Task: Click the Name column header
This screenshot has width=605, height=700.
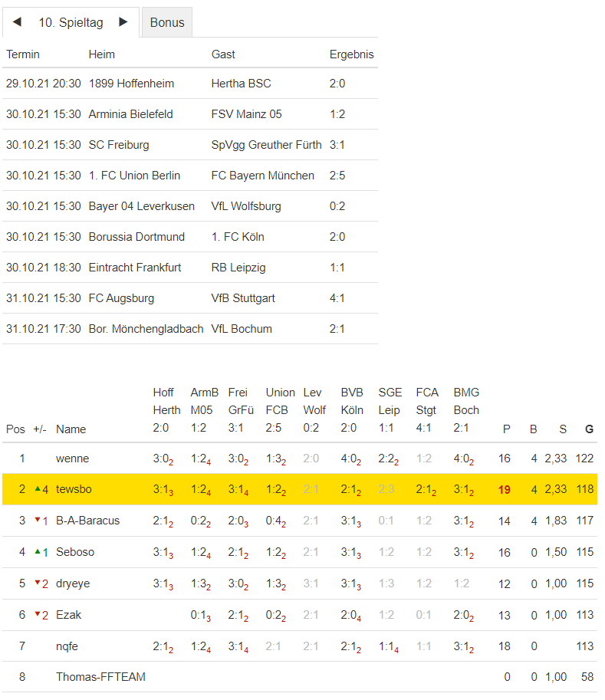Action: [x=71, y=429]
